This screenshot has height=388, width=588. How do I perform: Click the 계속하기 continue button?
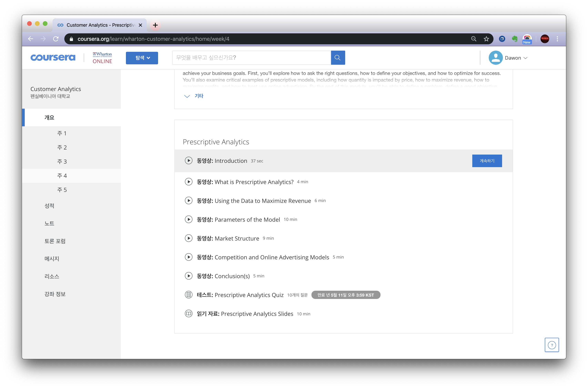pos(487,161)
